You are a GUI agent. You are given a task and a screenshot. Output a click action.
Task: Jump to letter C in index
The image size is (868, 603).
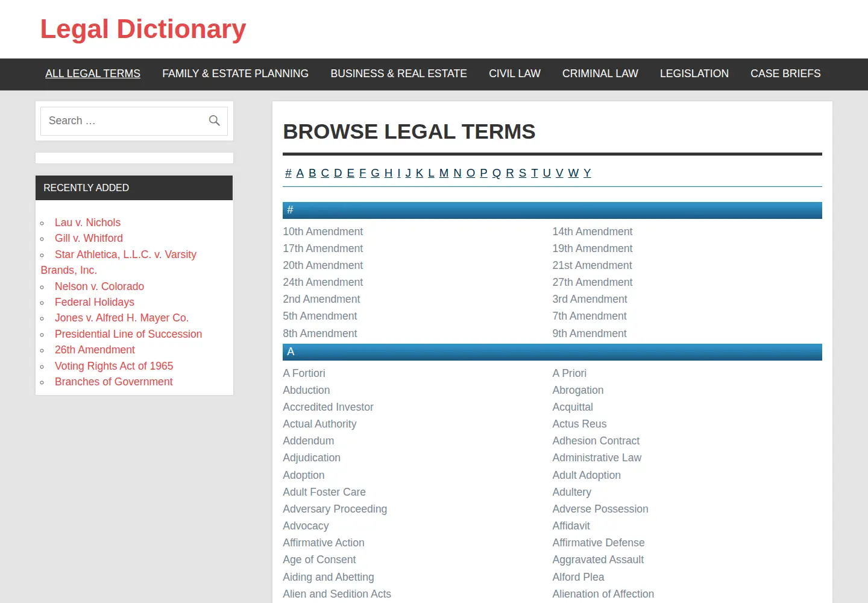click(x=325, y=173)
